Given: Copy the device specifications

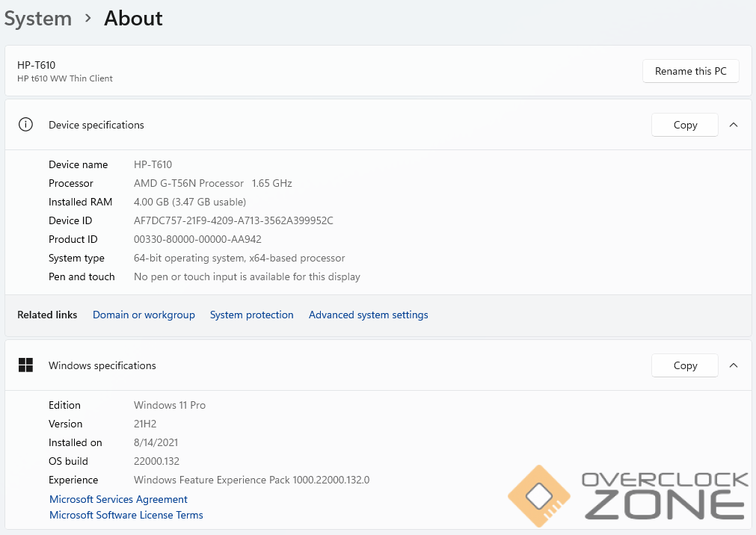Looking at the screenshot, I should point(684,125).
